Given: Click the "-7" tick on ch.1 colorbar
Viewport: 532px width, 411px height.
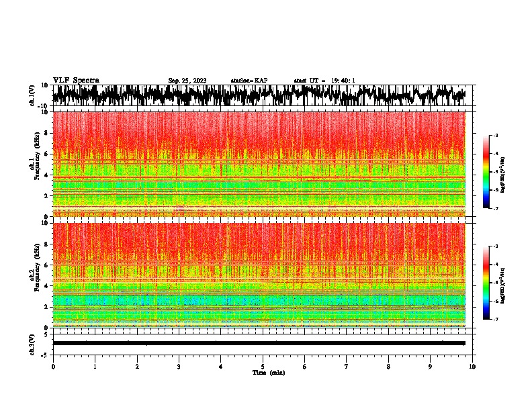Looking at the screenshot, I should point(496,208).
